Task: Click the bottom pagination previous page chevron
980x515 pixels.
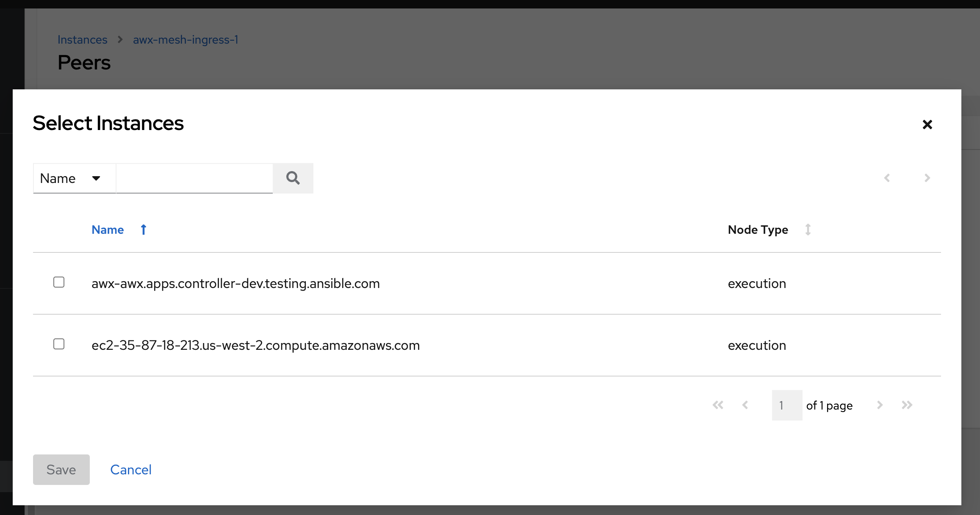Action: coord(745,405)
